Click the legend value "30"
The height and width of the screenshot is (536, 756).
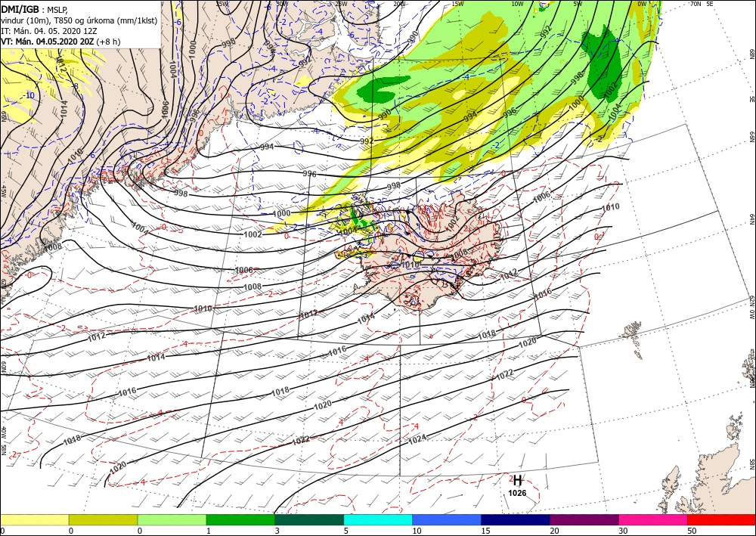pos(623,531)
